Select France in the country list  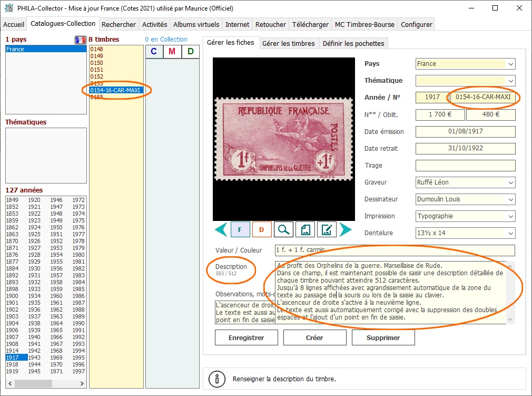pyautogui.click(x=46, y=49)
